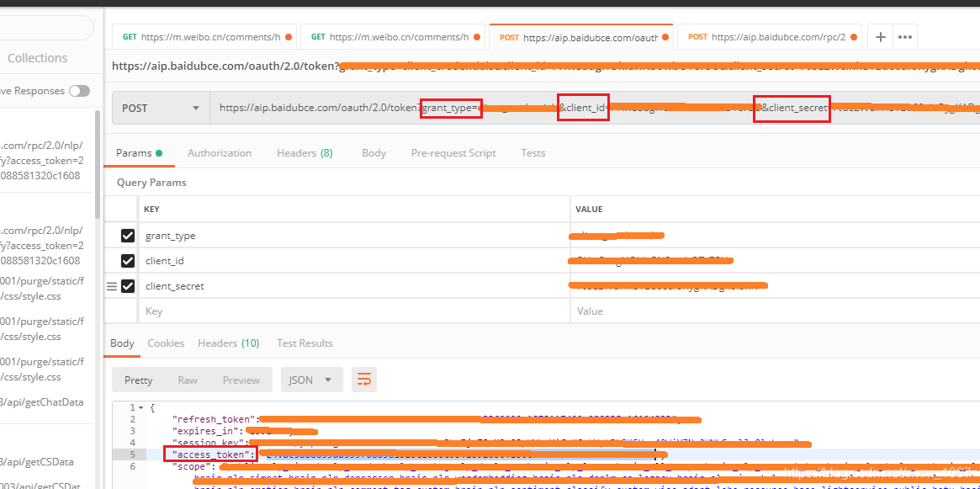Click the empty Value input cell
This screenshot has width=980, height=489.
(775, 311)
